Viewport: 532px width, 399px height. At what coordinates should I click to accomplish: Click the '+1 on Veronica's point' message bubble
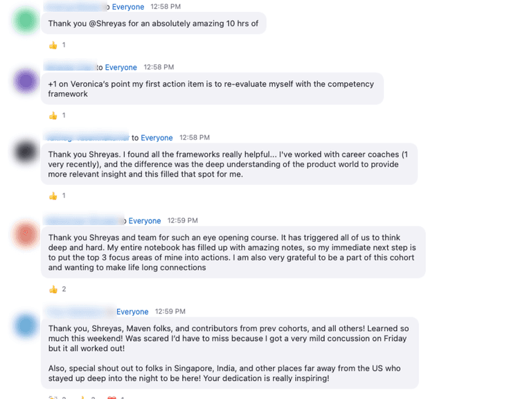pyautogui.click(x=211, y=89)
